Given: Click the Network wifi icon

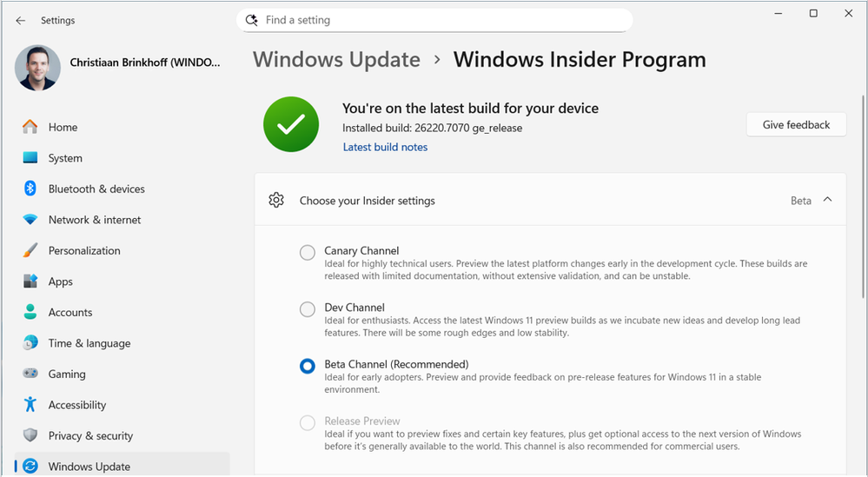Looking at the screenshot, I should coord(30,219).
